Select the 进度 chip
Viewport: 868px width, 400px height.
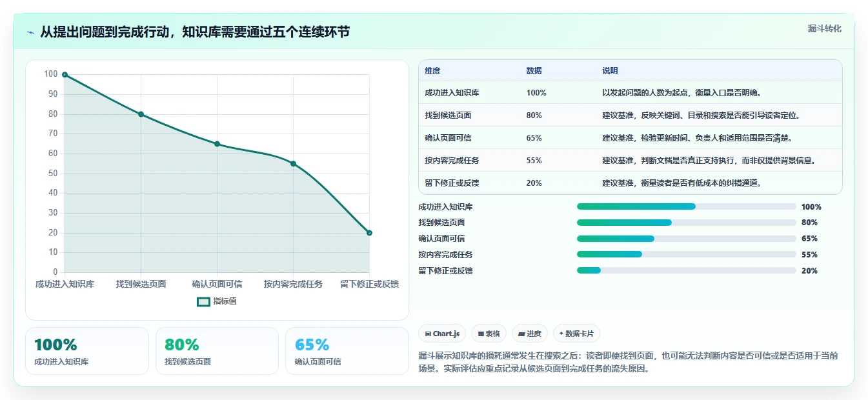(x=529, y=334)
